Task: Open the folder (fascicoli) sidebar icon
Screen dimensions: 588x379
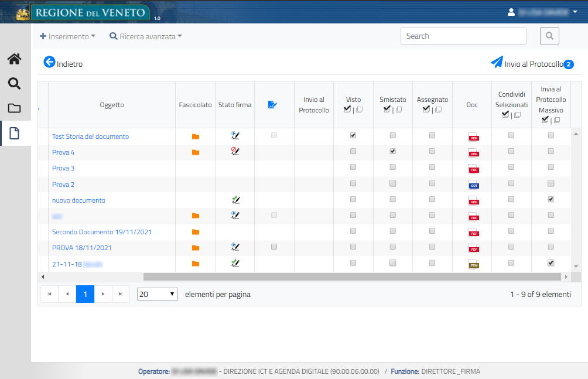Action: pos(14,108)
